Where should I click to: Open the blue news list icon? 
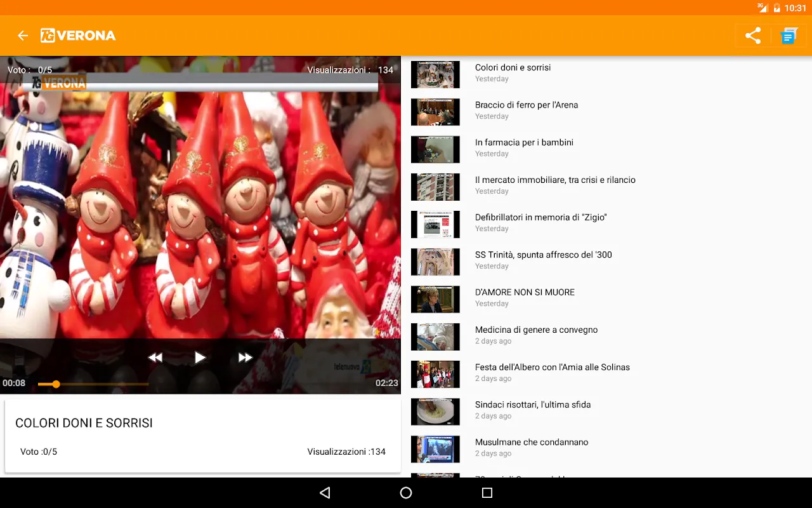789,36
